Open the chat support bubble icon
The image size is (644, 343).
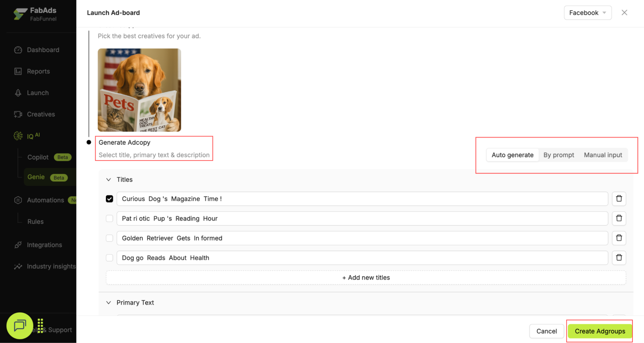20,326
